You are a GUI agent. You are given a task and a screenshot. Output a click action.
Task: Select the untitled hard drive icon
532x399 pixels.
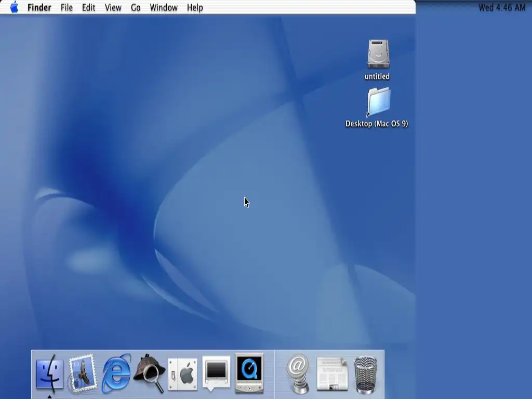click(x=378, y=54)
